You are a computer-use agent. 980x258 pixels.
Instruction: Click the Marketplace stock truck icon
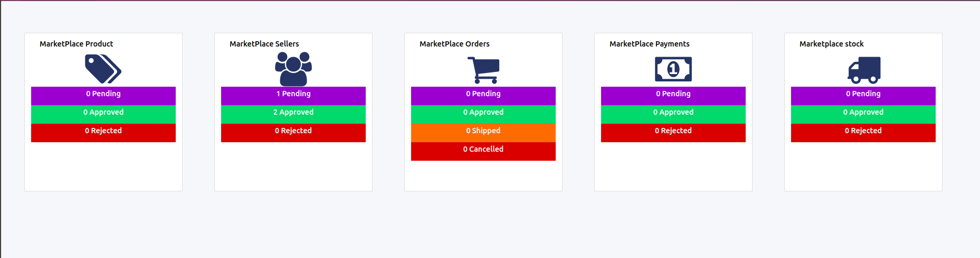pyautogui.click(x=864, y=70)
